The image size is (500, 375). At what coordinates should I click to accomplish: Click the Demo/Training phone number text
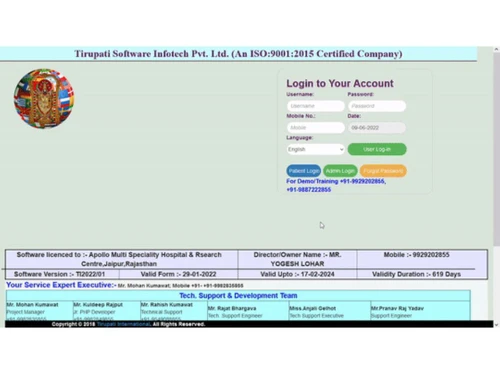point(336,185)
